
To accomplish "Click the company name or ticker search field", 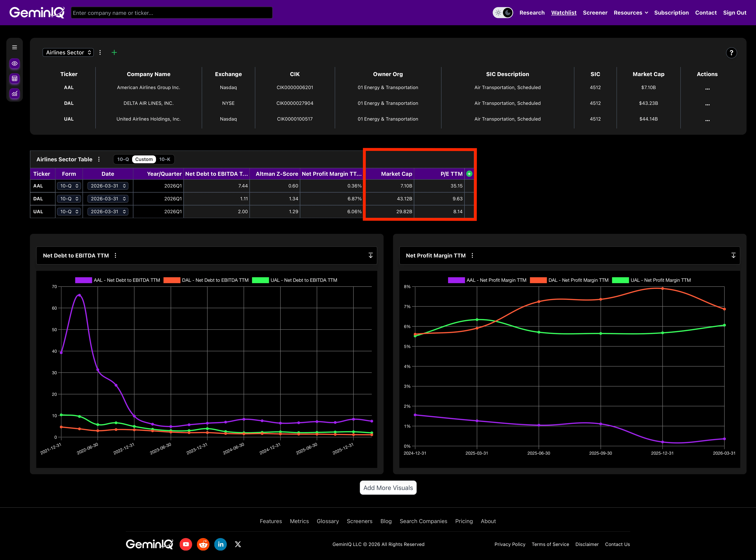I will (x=172, y=13).
